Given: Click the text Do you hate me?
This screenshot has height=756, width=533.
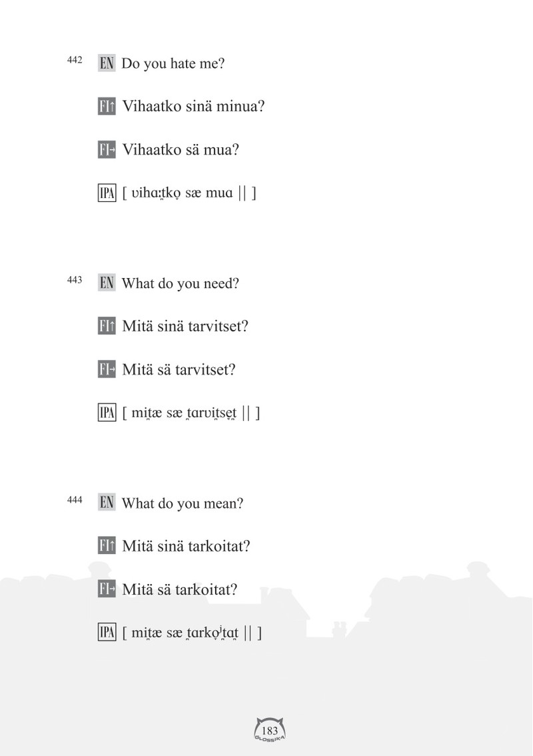Looking at the screenshot, I should (x=173, y=63).
